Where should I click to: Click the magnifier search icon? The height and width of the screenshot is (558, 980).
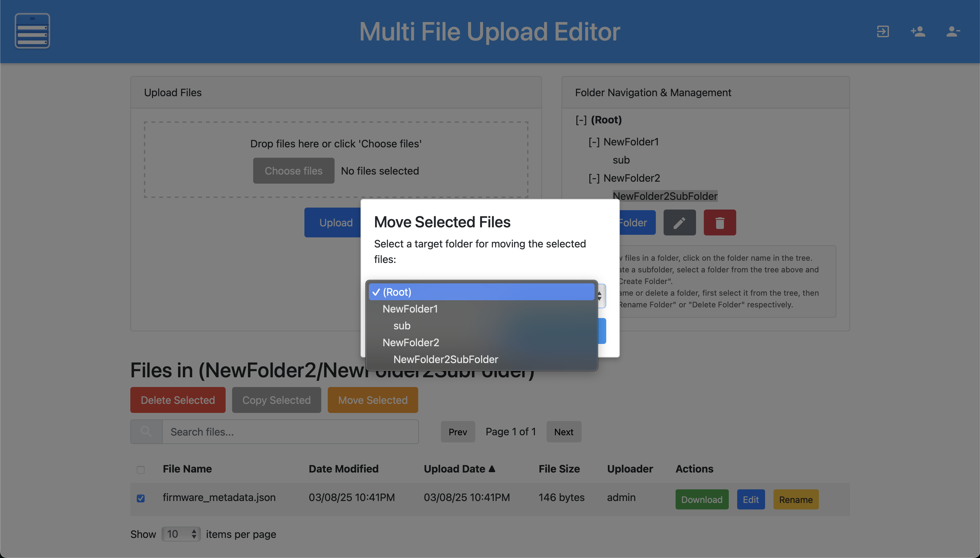pos(146,432)
